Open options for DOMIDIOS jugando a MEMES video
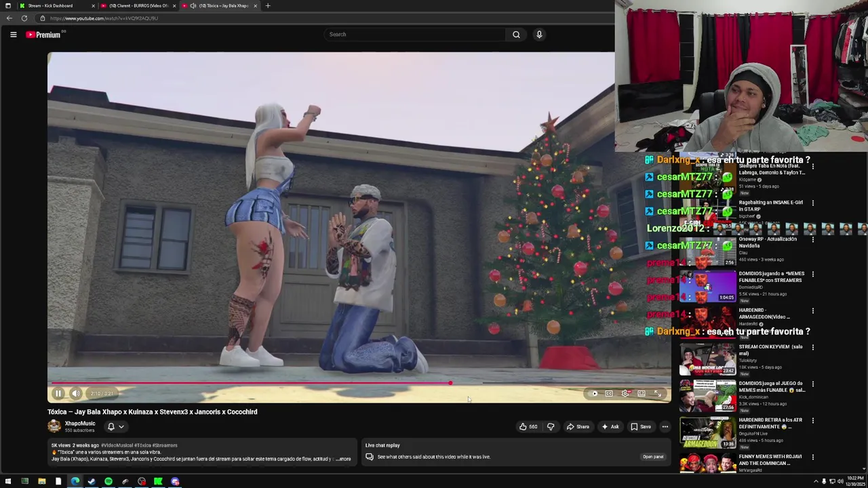868x488 pixels. 813,274
